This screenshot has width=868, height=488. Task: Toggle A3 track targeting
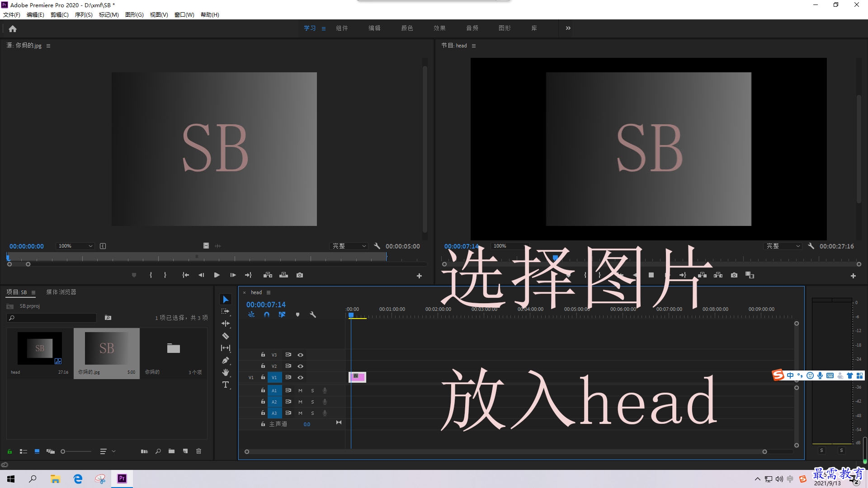click(x=274, y=413)
